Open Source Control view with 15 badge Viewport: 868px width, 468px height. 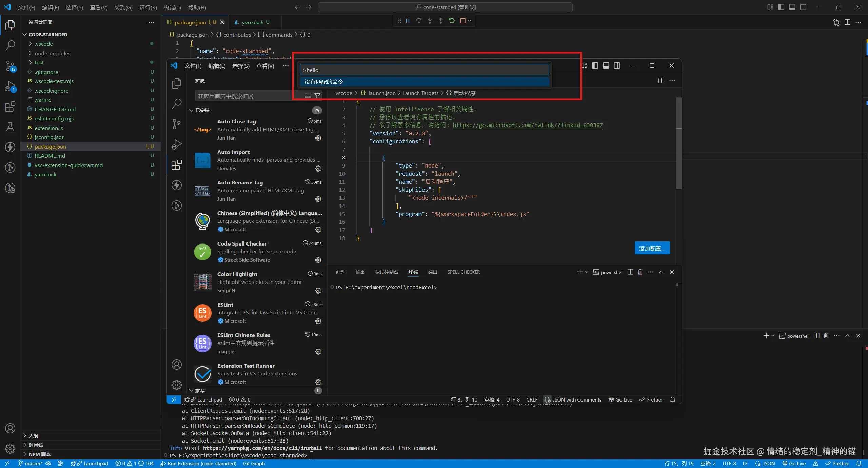pos(10,66)
